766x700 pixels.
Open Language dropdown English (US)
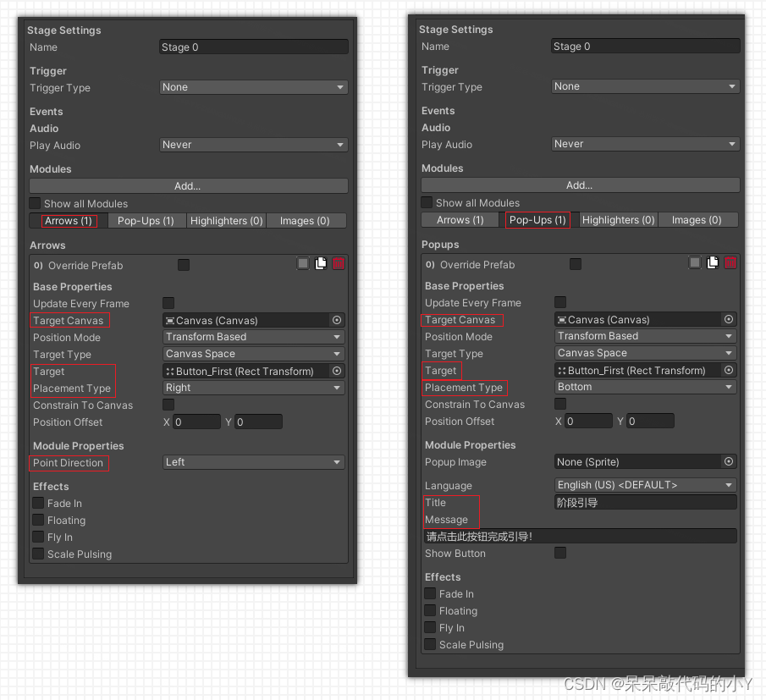point(645,484)
